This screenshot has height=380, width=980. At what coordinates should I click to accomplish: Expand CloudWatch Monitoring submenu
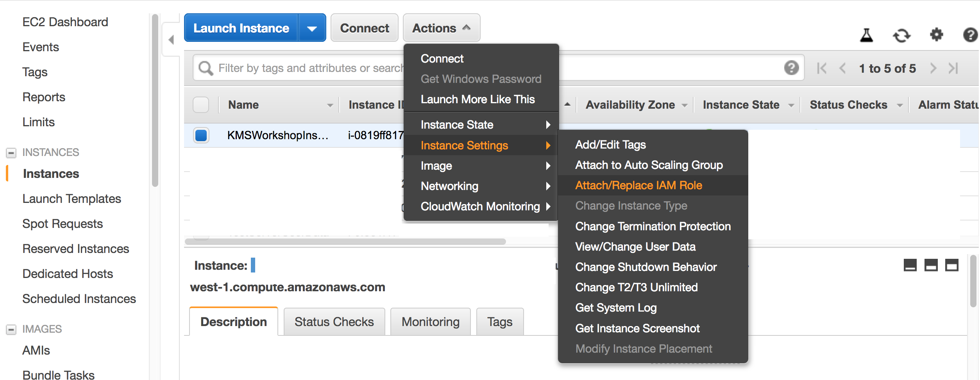[x=481, y=206]
